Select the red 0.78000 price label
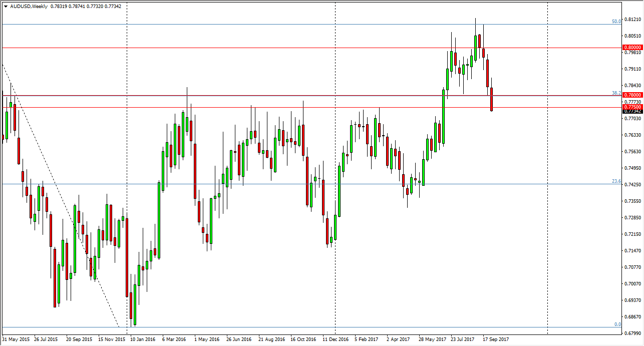The width and height of the screenshot is (644, 346). click(x=632, y=95)
